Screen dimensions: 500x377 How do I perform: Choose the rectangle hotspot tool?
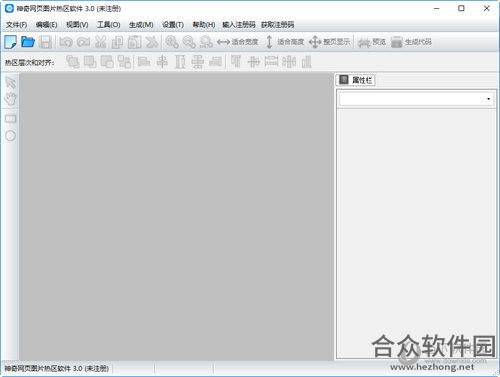10,119
